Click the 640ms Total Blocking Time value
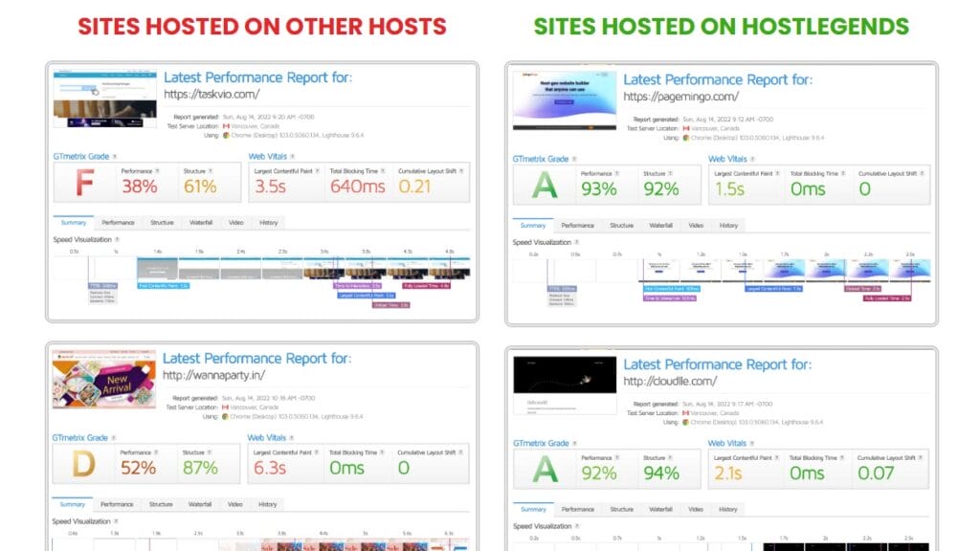The width and height of the screenshot is (980, 551). (x=358, y=187)
